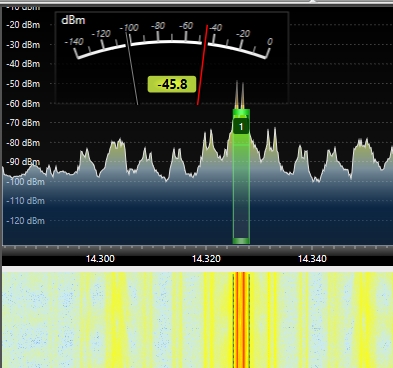Click the dBm units label on meter
Viewport: 393px width, 368px height.
(73, 20)
